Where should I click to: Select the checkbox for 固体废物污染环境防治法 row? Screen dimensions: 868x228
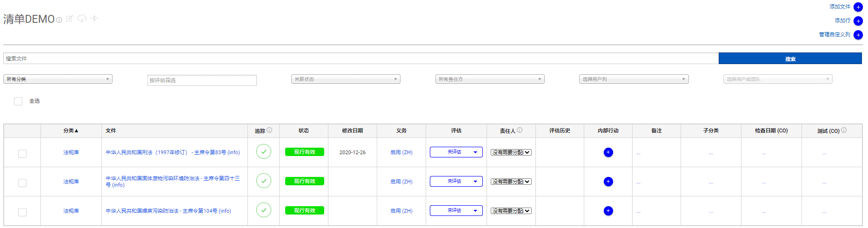point(22,183)
